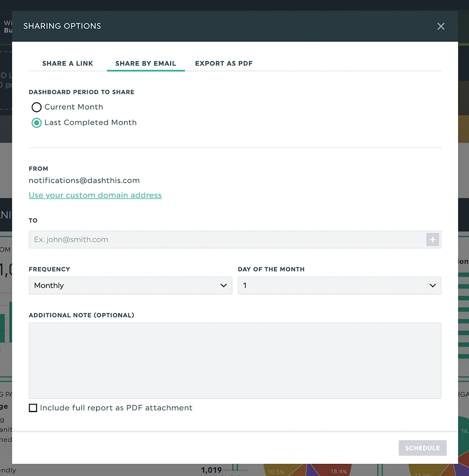Select the Current Month radio button
Screen dimensions: 469x476
tap(36, 107)
